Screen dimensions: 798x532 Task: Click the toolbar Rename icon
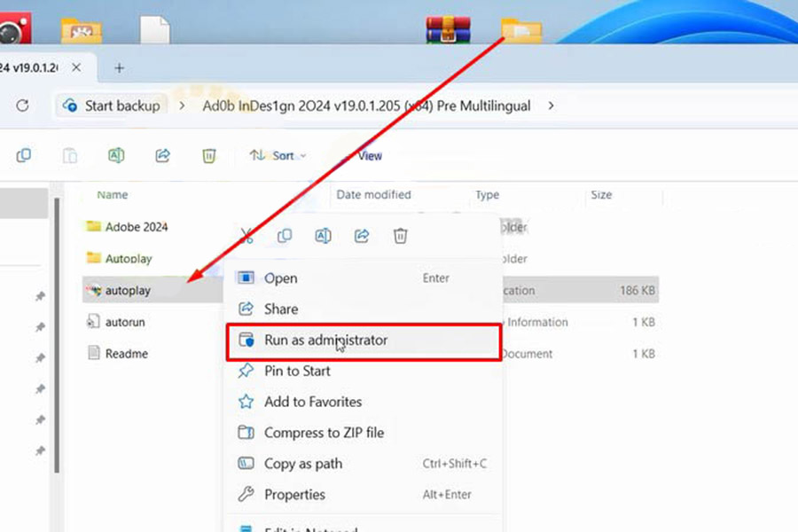click(116, 155)
